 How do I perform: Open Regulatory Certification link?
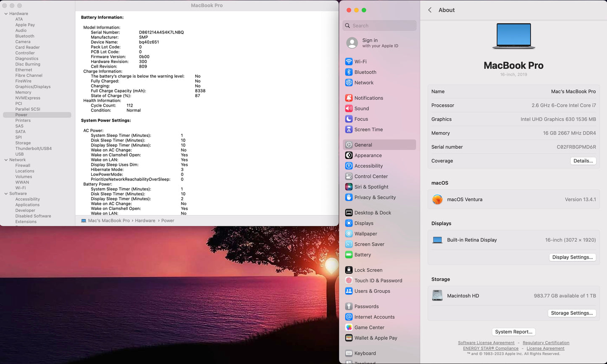point(546,343)
